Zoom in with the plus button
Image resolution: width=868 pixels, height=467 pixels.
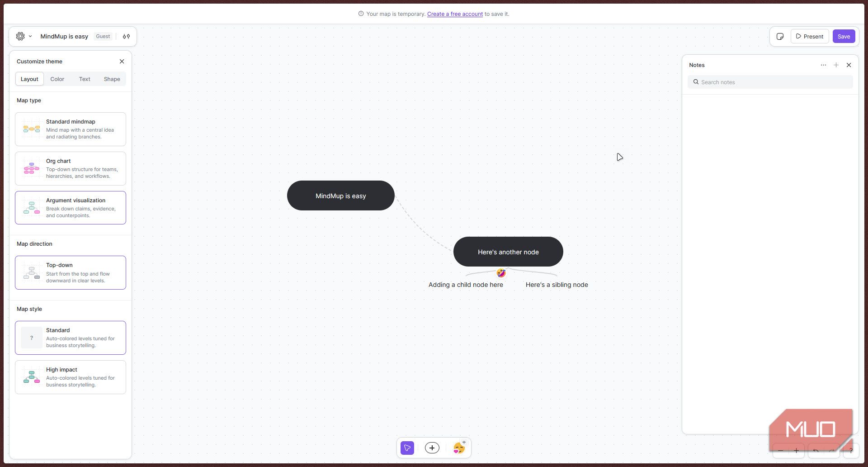[796, 451]
